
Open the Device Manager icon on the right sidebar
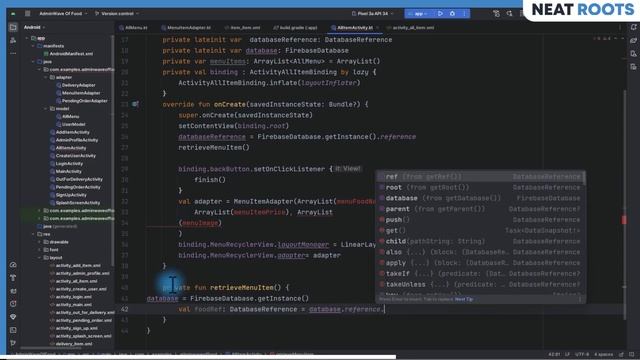(x=633, y=53)
